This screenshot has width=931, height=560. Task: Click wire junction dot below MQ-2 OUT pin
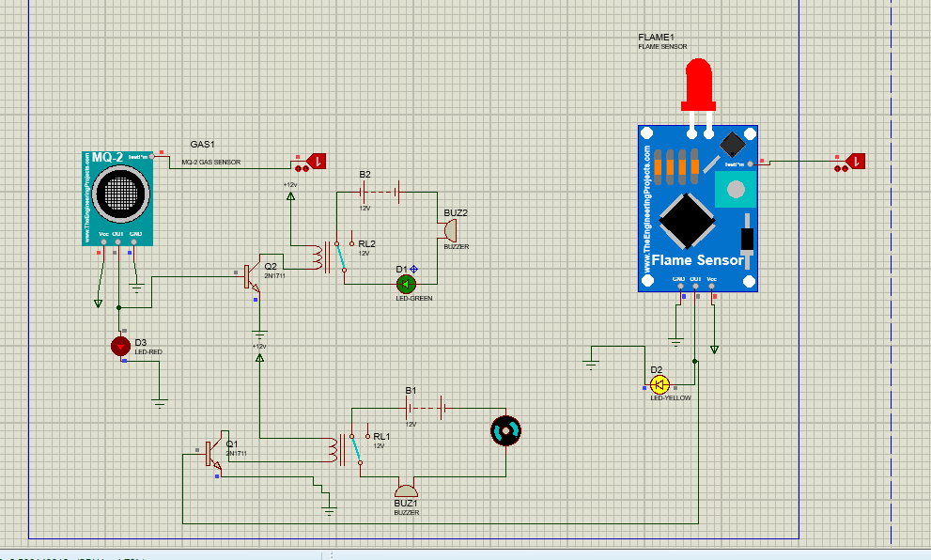118,307
